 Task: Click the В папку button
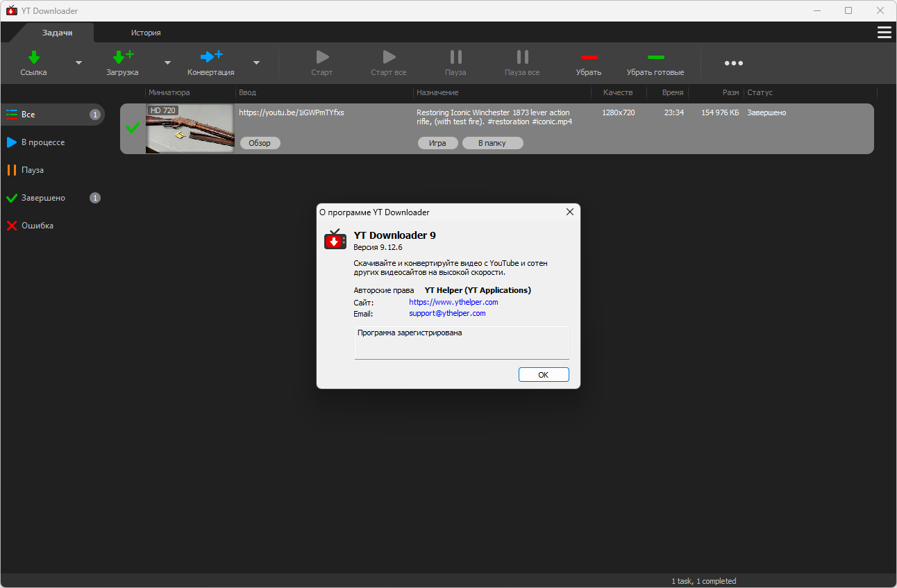(x=492, y=143)
